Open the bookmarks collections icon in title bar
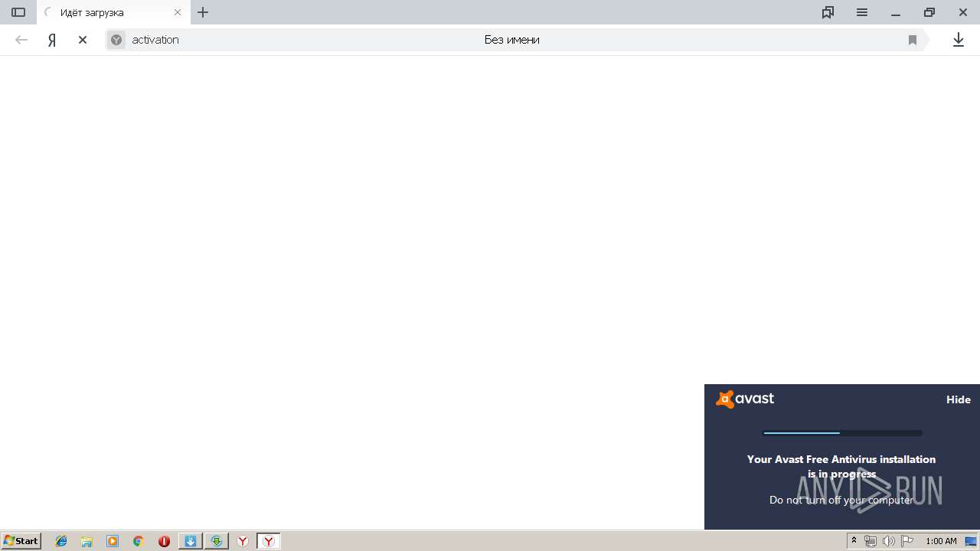 [x=828, y=12]
